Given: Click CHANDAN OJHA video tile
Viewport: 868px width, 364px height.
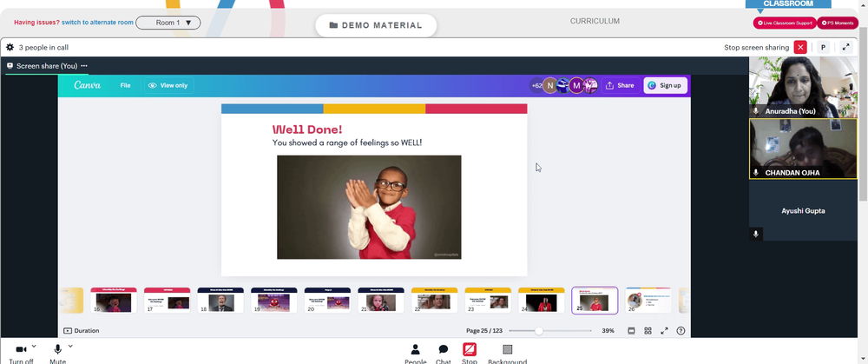Looking at the screenshot, I should point(803,149).
